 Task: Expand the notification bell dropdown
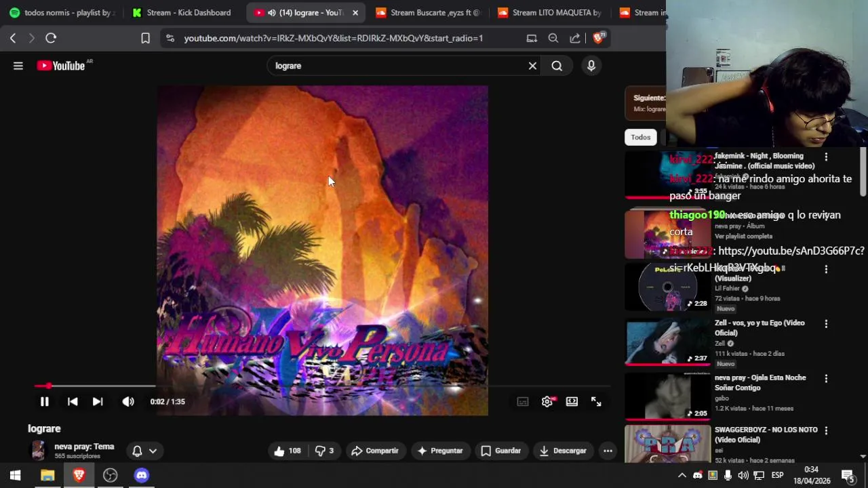144,451
